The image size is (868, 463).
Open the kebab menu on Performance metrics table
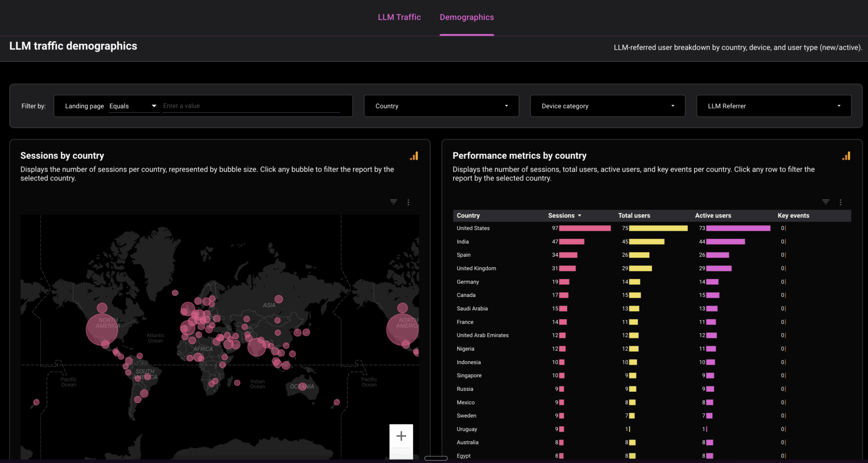(841, 202)
